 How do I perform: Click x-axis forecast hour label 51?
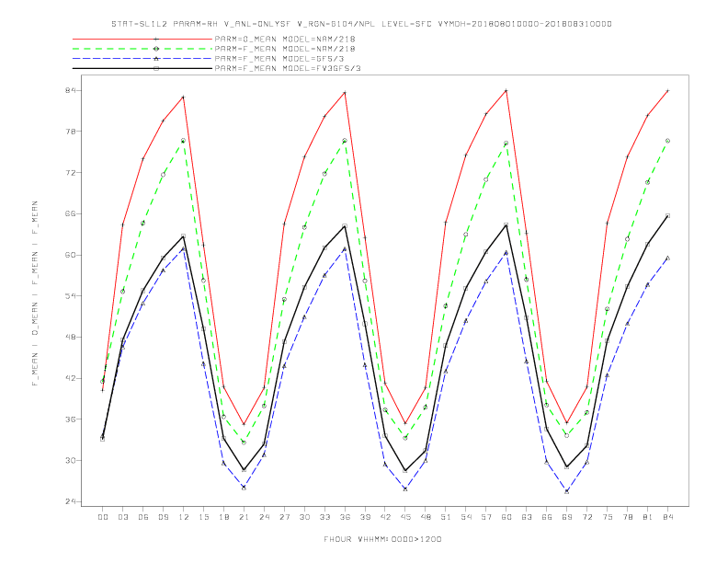(446, 517)
